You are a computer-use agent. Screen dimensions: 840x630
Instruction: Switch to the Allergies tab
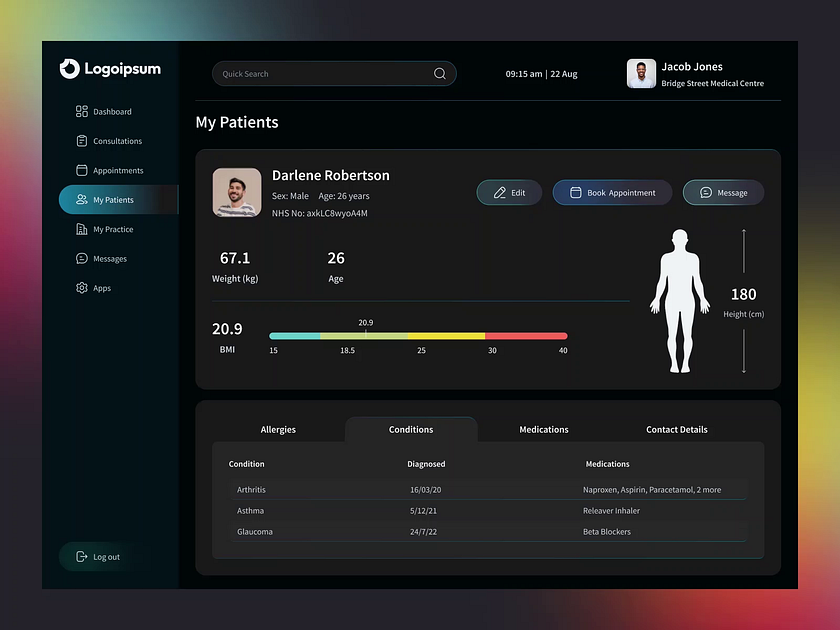278,429
